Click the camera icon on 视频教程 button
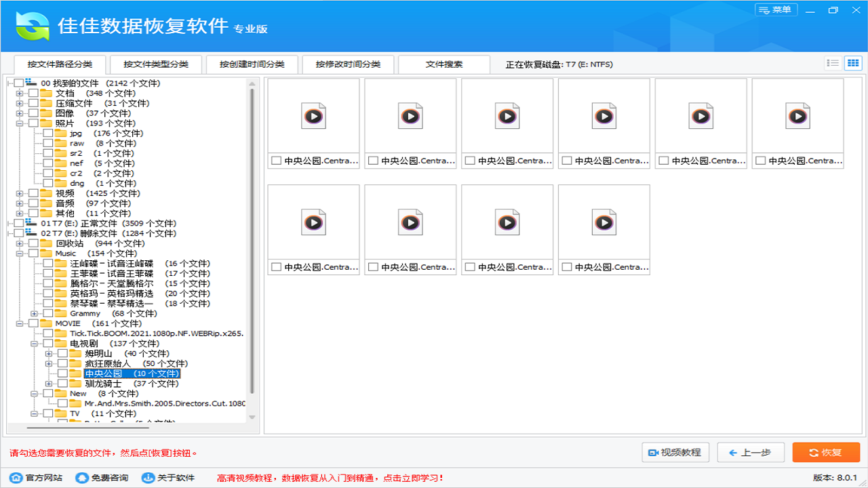This screenshot has width=868, height=488. point(653,452)
